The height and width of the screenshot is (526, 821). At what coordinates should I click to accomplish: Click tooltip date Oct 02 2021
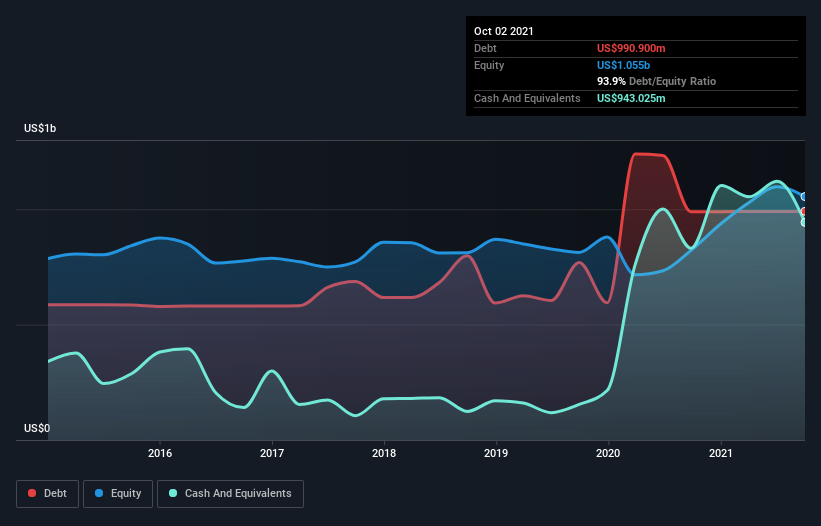click(x=504, y=31)
